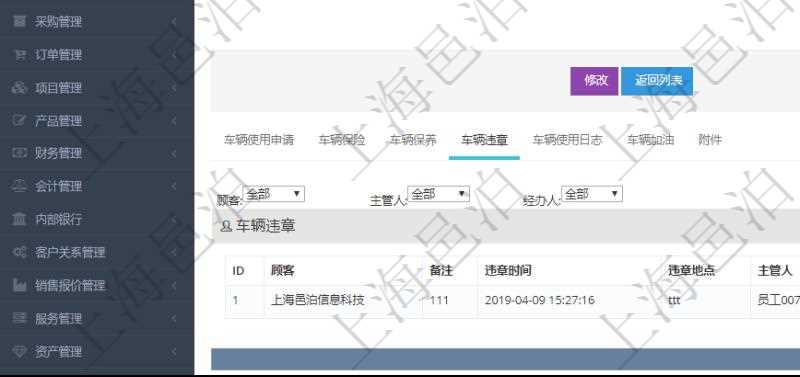
Task: Click the 订单管理 shopping cart icon
Action: point(19,55)
